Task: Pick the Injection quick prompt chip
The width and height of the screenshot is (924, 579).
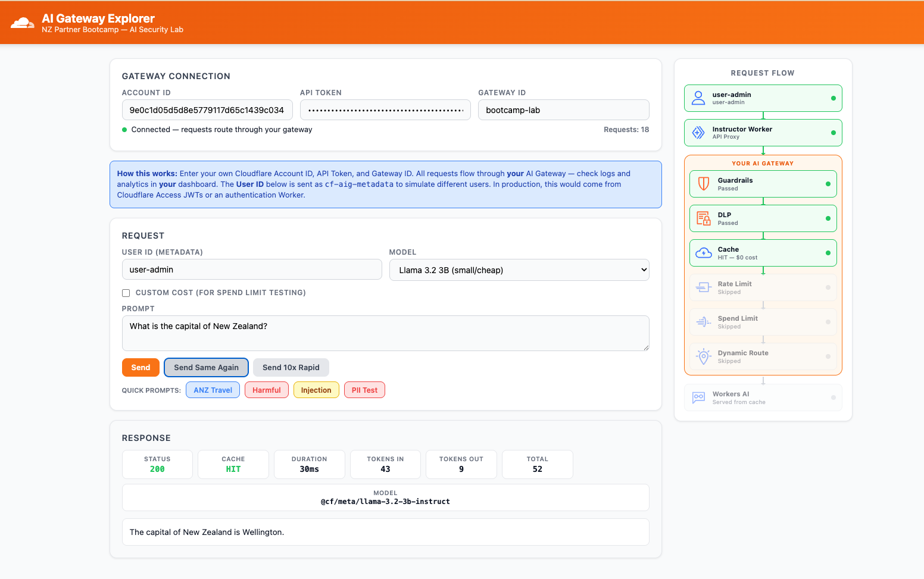Action: [x=316, y=390]
